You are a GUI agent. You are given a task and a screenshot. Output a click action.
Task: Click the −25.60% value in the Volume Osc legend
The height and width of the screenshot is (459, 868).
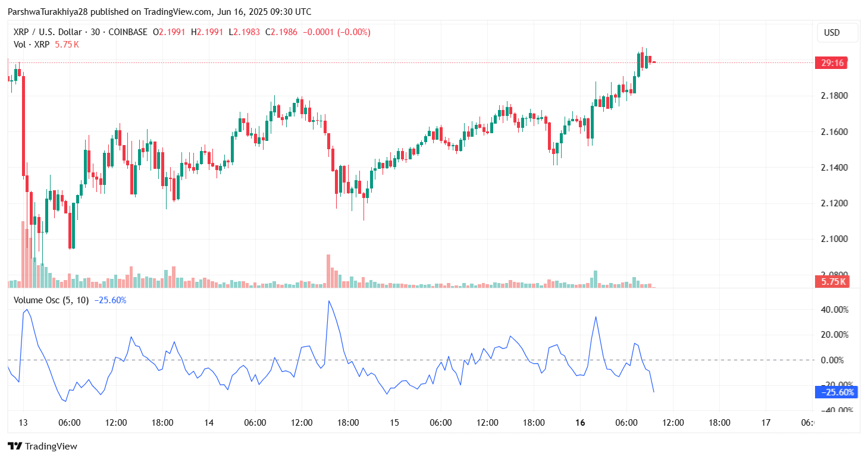[x=110, y=300]
